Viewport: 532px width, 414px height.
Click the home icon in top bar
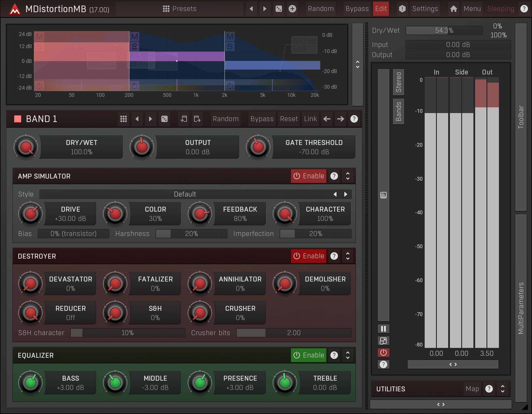click(454, 9)
